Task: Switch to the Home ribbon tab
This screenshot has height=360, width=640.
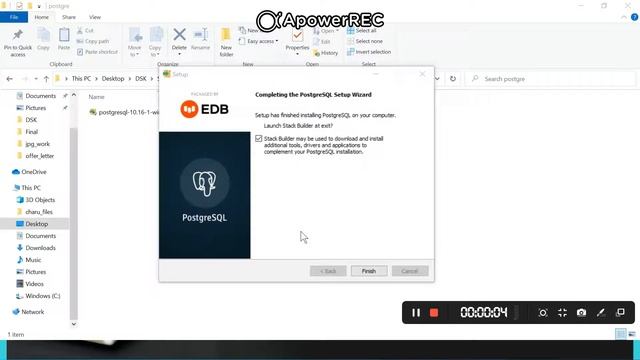Action: tap(41, 17)
